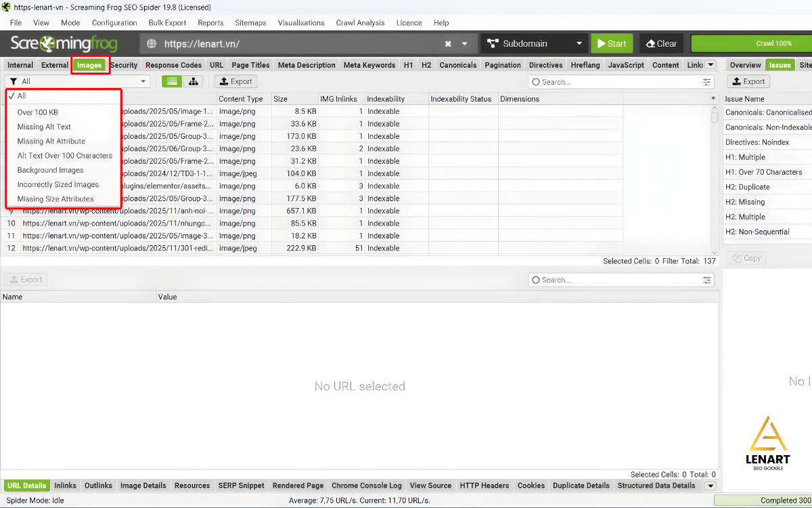Open the URL history dropdown arrow
812x508 pixels.
pyautogui.click(x=465, y=44)
